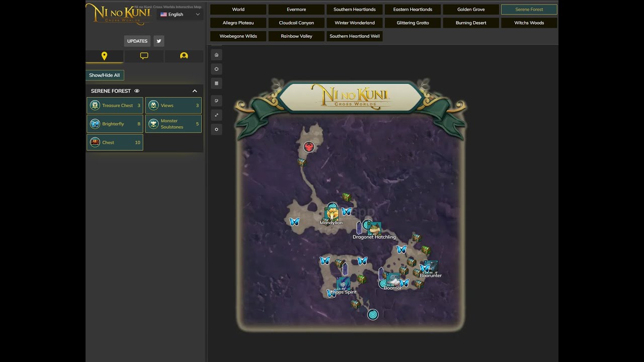Click the locate target icon on map toolbar
Viewport: 644px width, 362px height.
(216, 69)
